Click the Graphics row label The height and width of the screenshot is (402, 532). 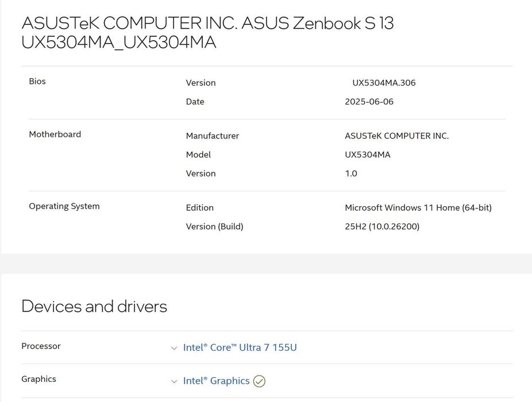point(38,379)
